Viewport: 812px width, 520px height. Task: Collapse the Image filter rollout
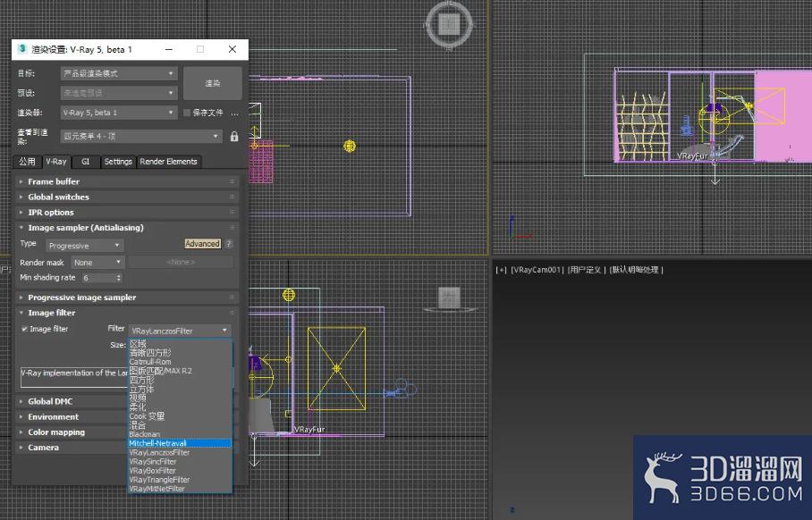point(126,313)
